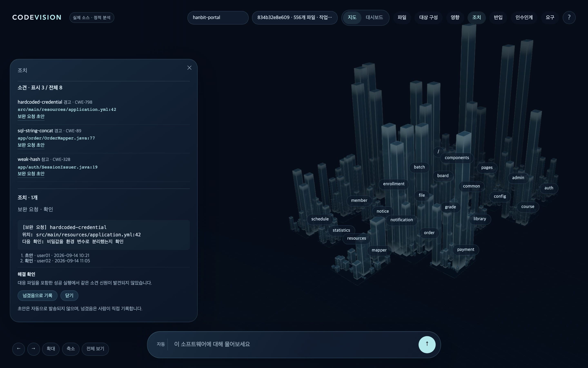Select the notification label on the map

click(x=401, y=220)
